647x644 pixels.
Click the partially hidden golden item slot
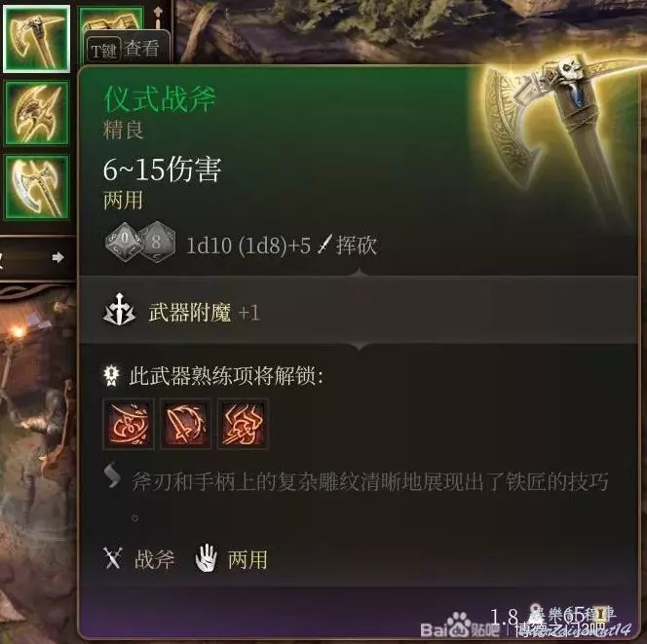[110, 19]
